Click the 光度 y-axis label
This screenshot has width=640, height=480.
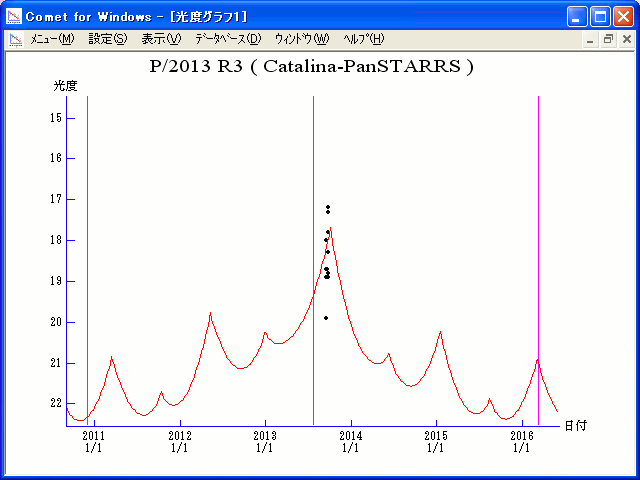point(65,86)
